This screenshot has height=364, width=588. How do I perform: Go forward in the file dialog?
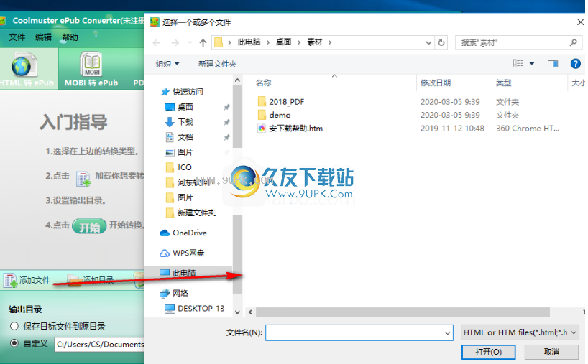(x=175, y=42)
